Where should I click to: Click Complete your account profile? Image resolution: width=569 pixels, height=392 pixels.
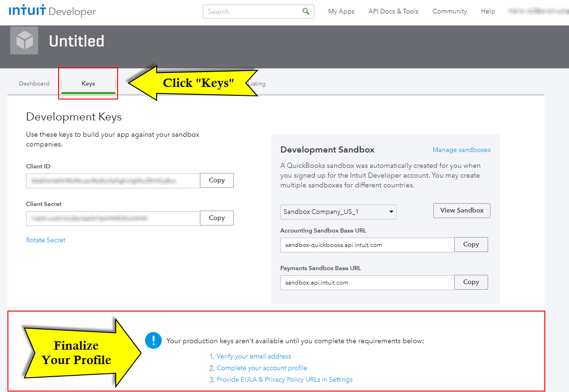tap(261, 367)
